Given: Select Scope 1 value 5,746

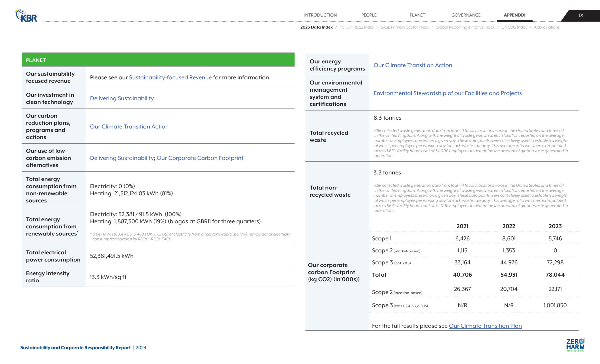Looking at the screenshot, I should (x=555, y=238).
